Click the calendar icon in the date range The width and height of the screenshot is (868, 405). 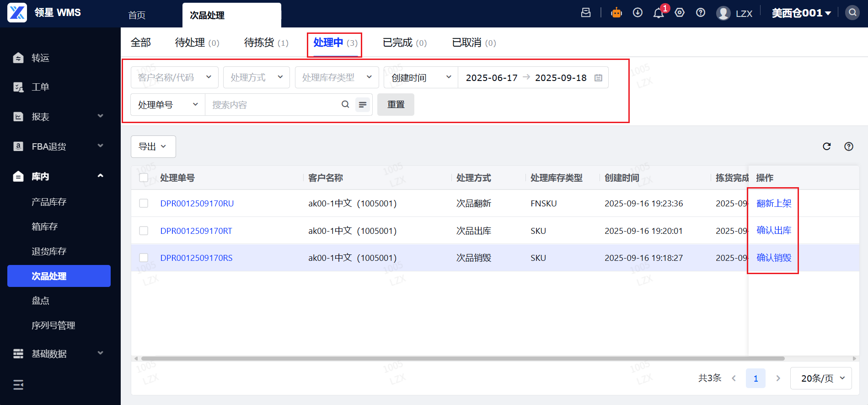(598, 78)
